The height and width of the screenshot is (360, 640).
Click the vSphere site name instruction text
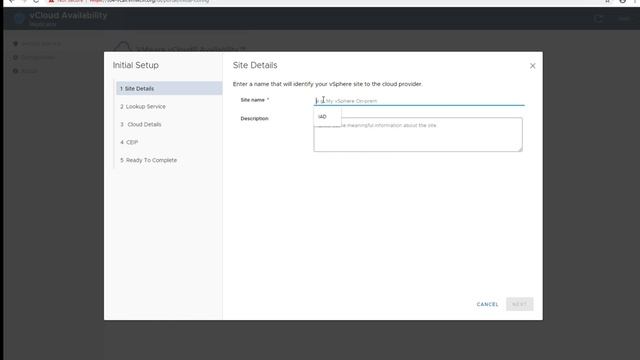pyautogui.click(x=328, y=84)
